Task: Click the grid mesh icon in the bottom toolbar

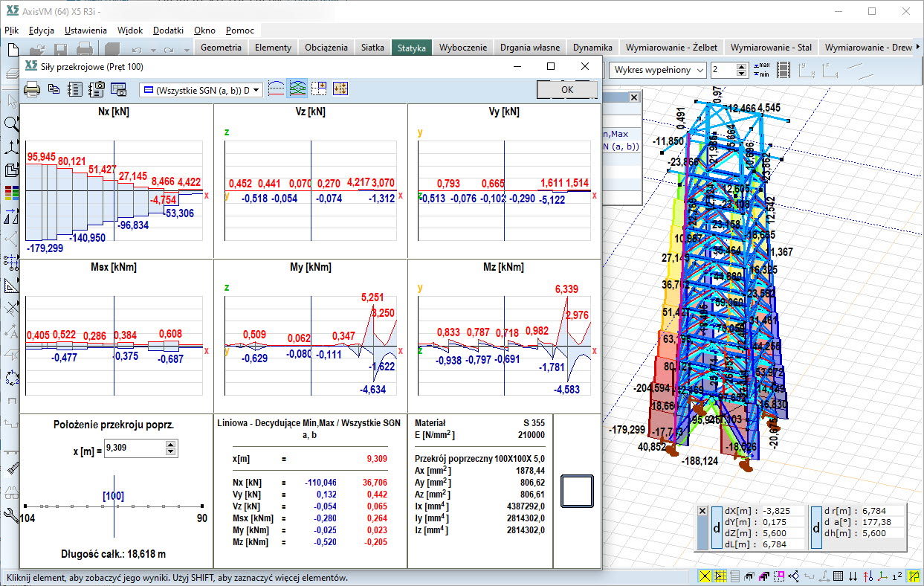Action: click(x=837, y=576)
